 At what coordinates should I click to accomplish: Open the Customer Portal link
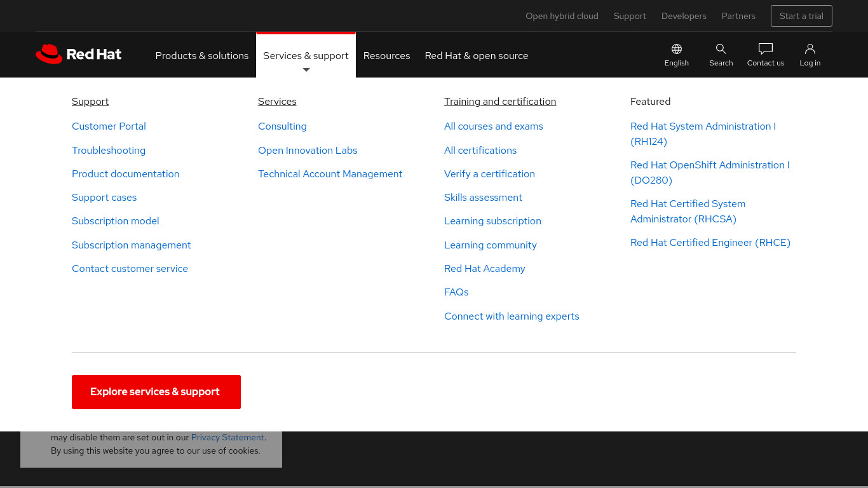pos(109,126)
